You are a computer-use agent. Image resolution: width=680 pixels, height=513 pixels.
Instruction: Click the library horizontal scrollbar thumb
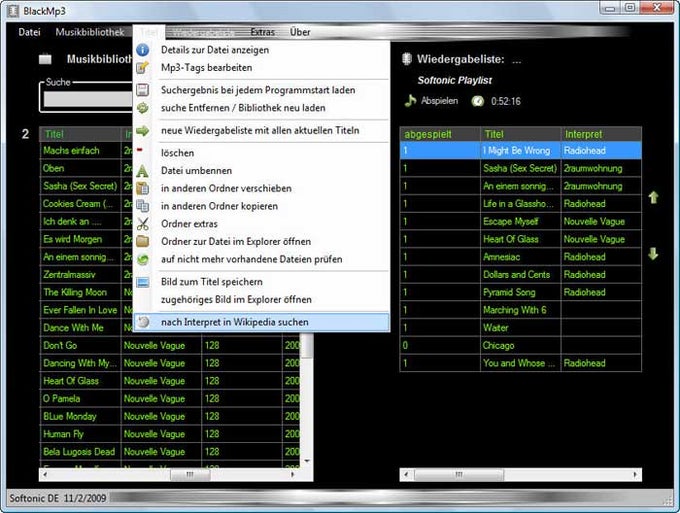point(190,474)
